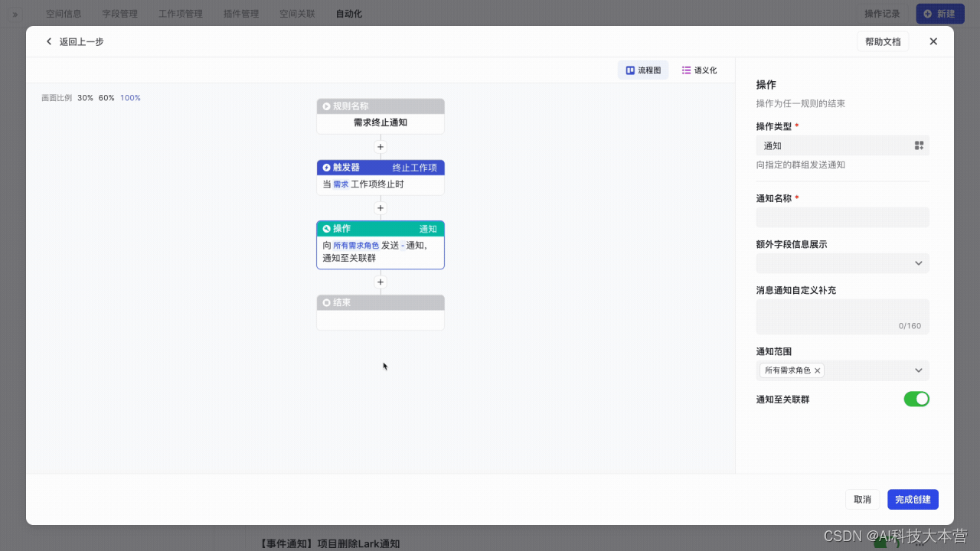The width and height of the screenshot is (980, 551).
Task: Expand sidebar with double-chevron icon
Action: pyautogui.click(x=15, y=14)
